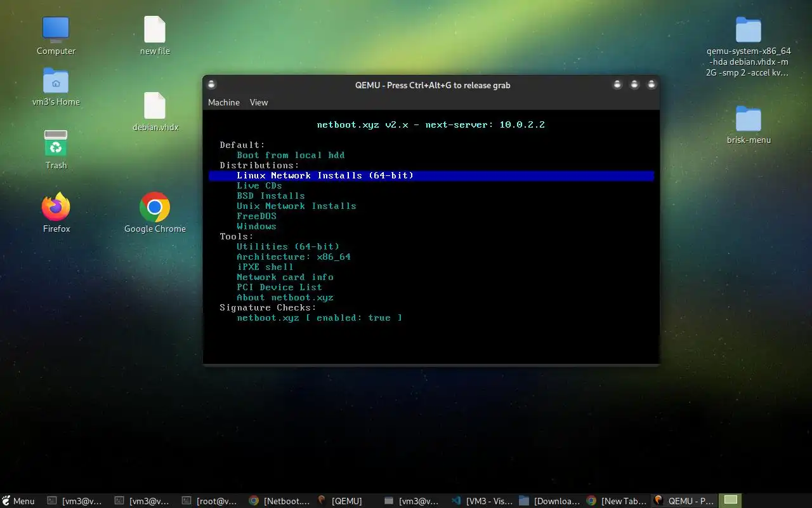812x508 pixels.
Task: Click the workspace switcher on the panel
Action: pos(730,500)
